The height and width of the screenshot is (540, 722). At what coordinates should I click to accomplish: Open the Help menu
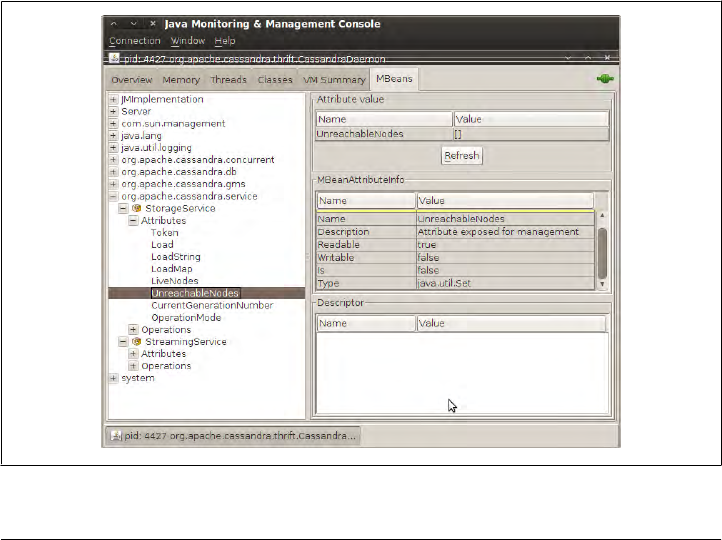click(x=225, y=41)
